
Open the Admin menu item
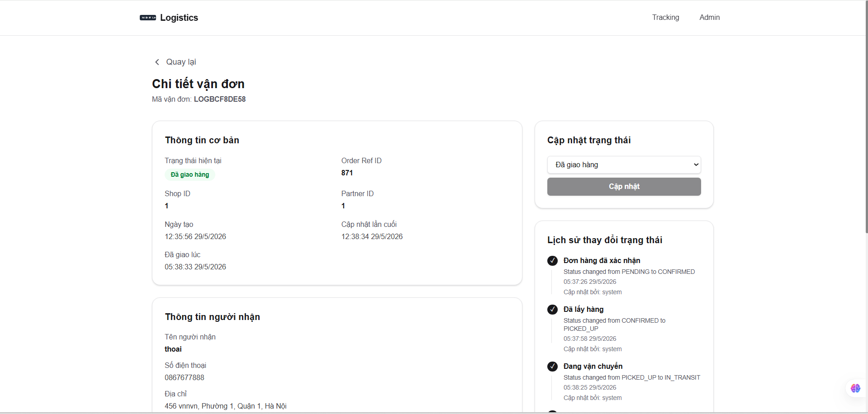[709, 17]
